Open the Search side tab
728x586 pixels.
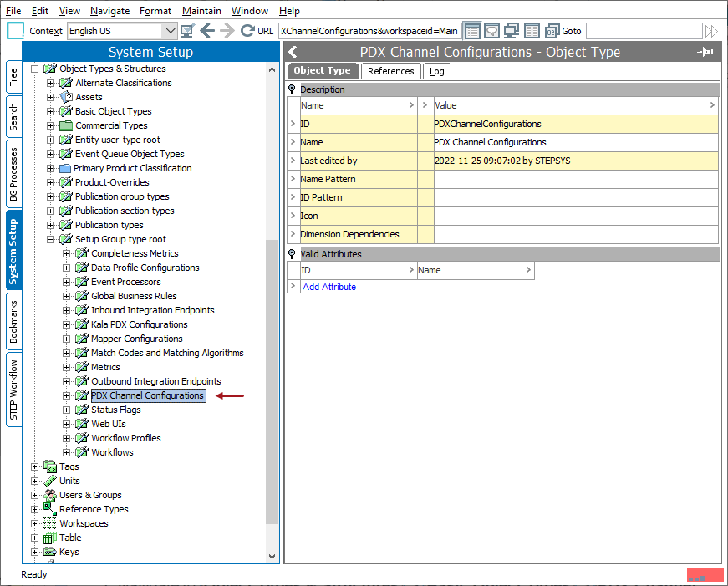[x=13, y=116]
